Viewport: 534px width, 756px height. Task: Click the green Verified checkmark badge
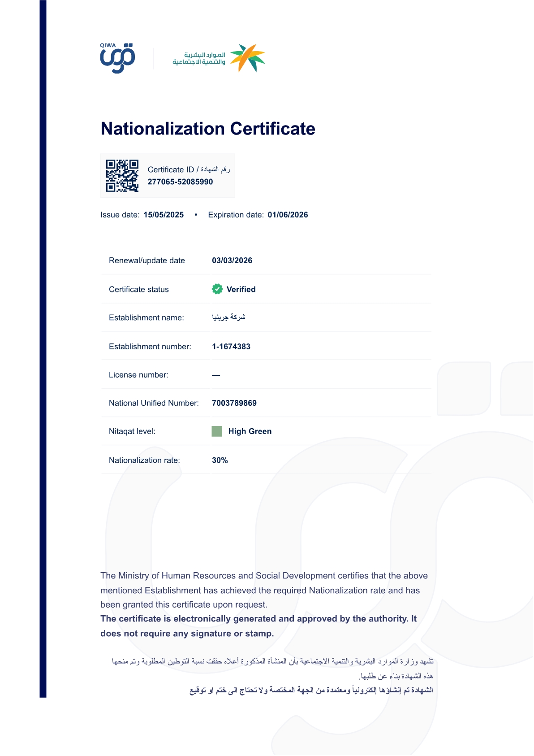point(217,289)
